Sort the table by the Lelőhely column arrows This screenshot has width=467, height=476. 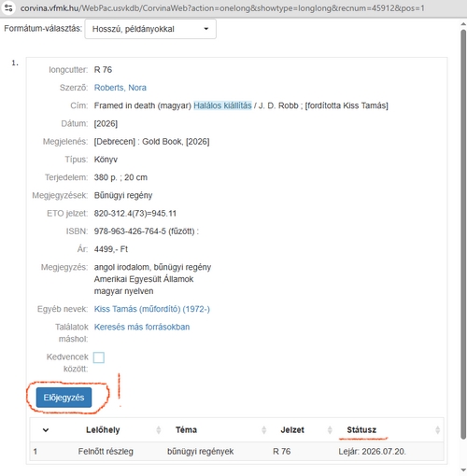coord(159,430)
